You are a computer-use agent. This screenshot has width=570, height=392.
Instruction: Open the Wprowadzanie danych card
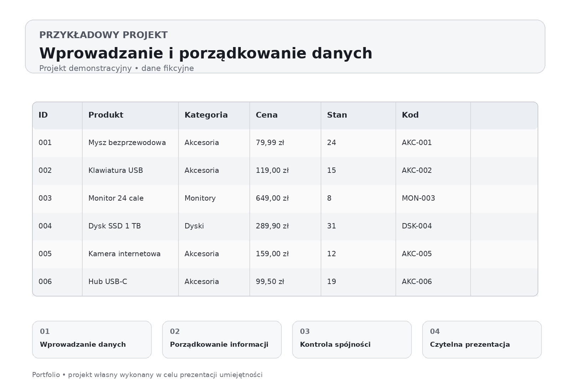click(x=92, y=340)
